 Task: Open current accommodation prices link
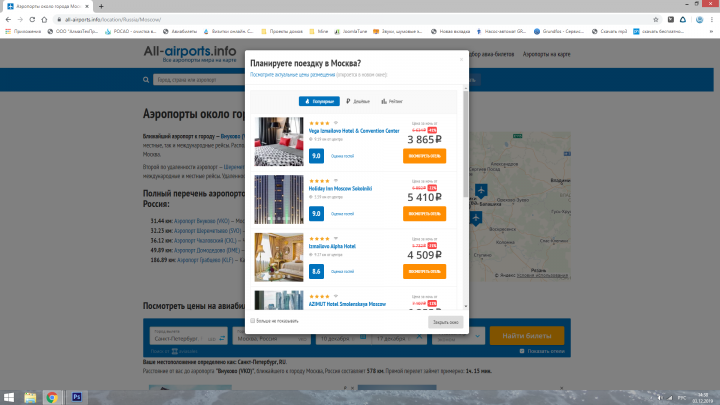[x=292, y=74]
